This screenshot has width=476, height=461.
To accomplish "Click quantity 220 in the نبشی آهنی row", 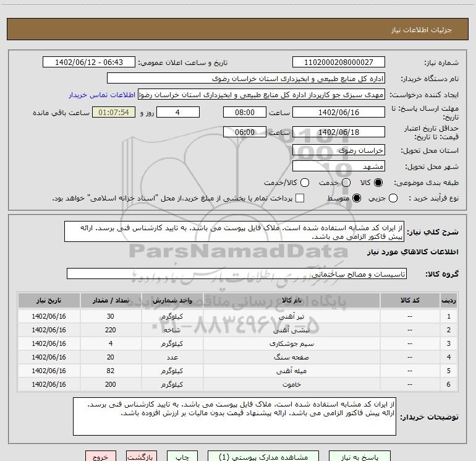I will [x=111, y=330].
